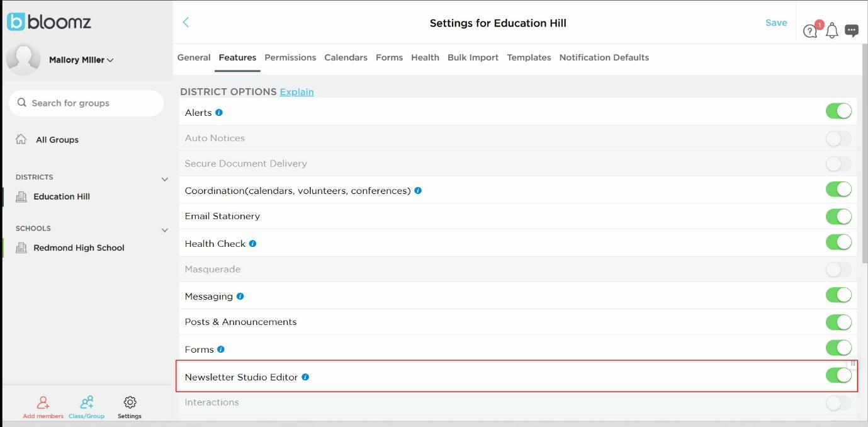Image resolution: width=868 pixels, height=427 pixels.
Task: Disable the Coordination switch
Action: click(838, 190)
